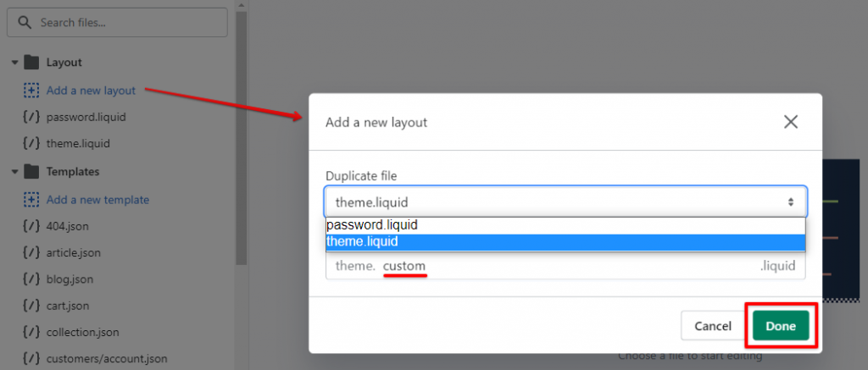Click the 404.json file icon
This screenshot has height=370, width=868.
click(31, 226)
